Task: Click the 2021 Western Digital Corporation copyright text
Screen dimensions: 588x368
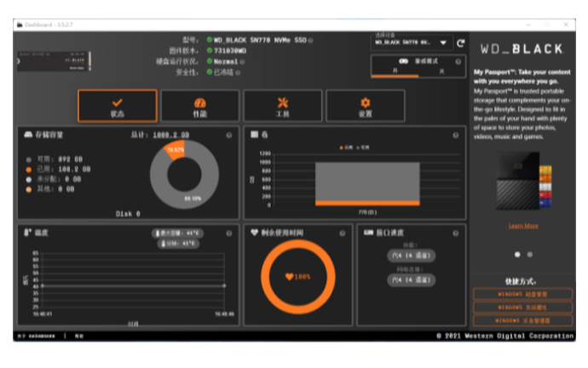Action: tap(505, 336)
